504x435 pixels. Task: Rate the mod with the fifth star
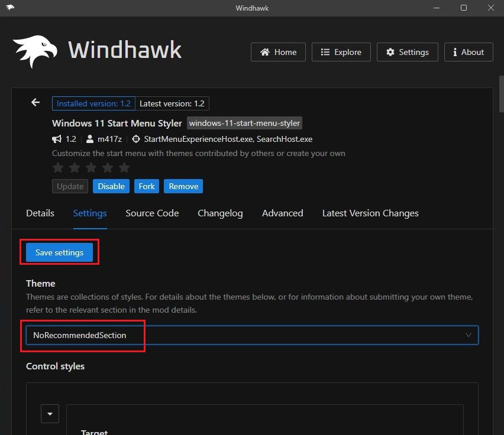tap(124, 167)
